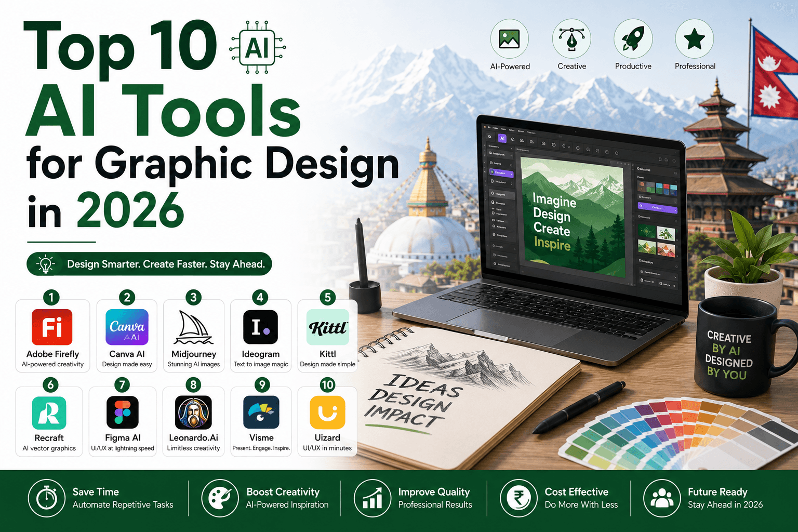Screen dimensions: 798x532
Task: Click the 'Do More With Less' text
Action: click(x=581, y=505)
